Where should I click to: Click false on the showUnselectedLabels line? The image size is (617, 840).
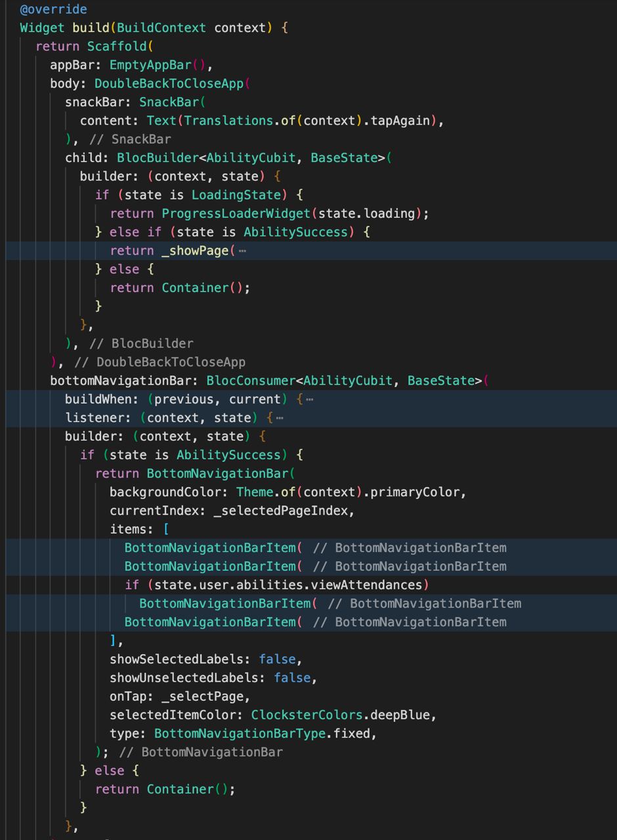(x=292, y=677)
